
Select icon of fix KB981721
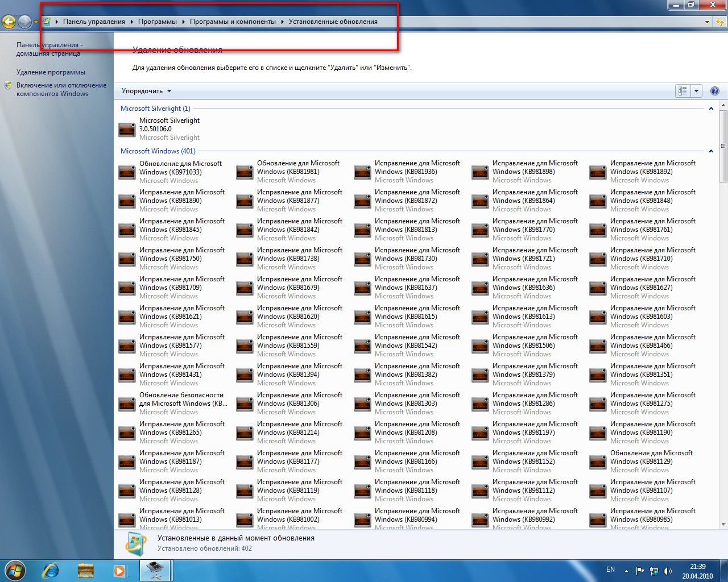pyautogui.click(x=480, y=259)
